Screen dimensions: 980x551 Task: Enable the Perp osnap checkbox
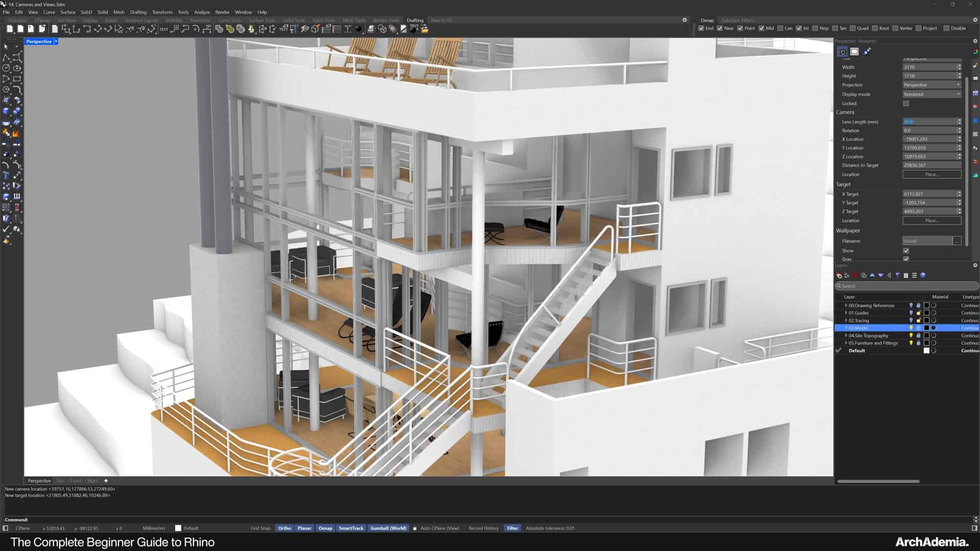point(815,29)
